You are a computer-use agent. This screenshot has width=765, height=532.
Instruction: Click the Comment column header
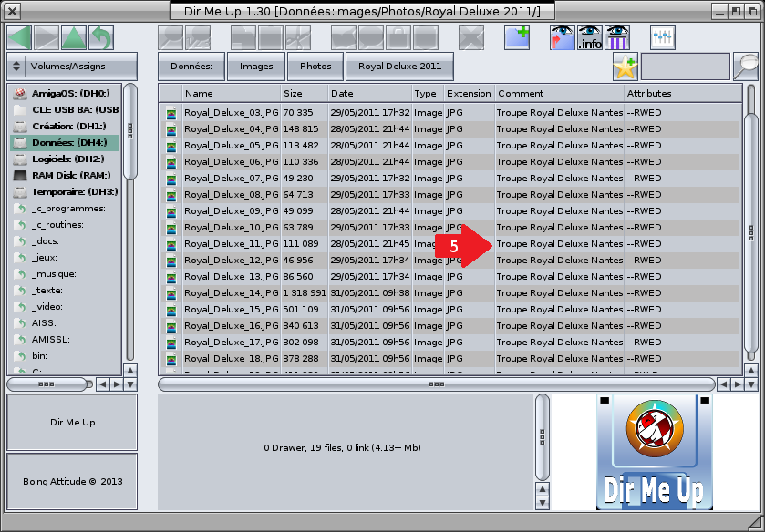click(x=560, y=94)
